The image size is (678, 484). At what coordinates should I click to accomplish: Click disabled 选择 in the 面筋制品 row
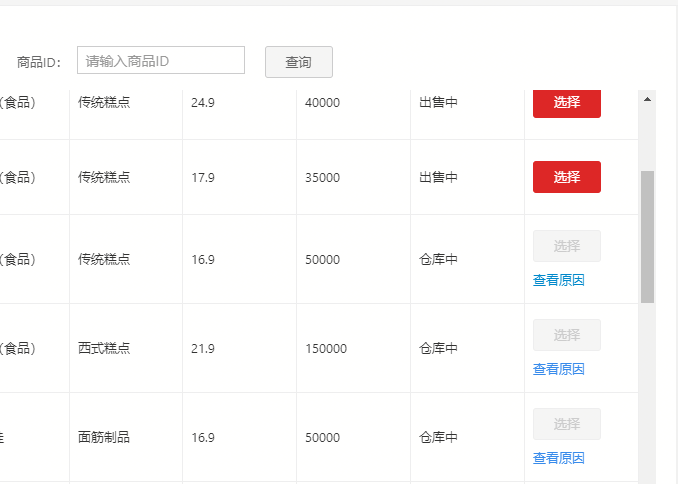click(566, 424)
